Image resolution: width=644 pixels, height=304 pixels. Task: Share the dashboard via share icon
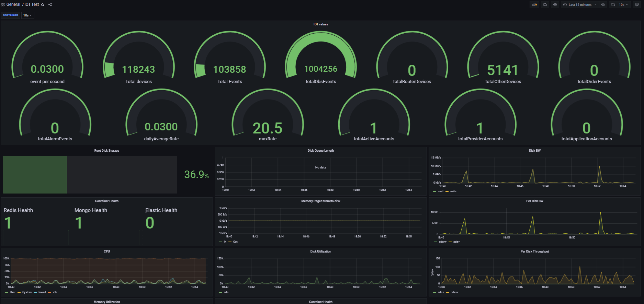click(50, 5)
